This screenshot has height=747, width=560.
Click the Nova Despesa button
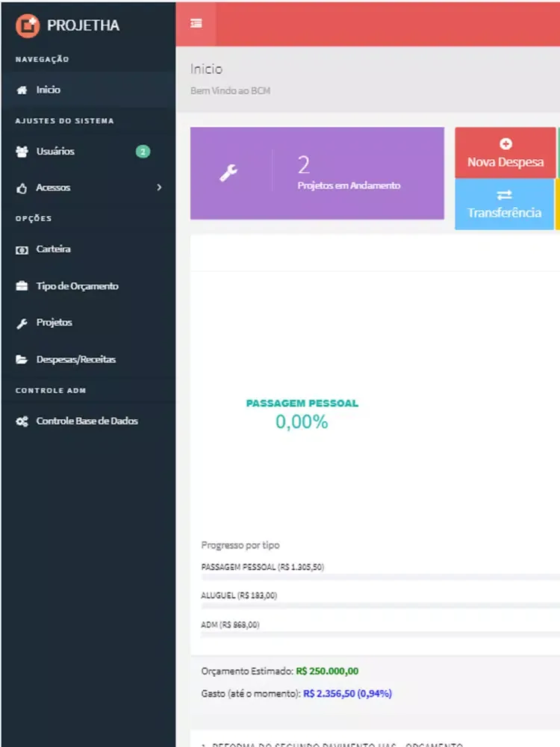tap(505, 153)
